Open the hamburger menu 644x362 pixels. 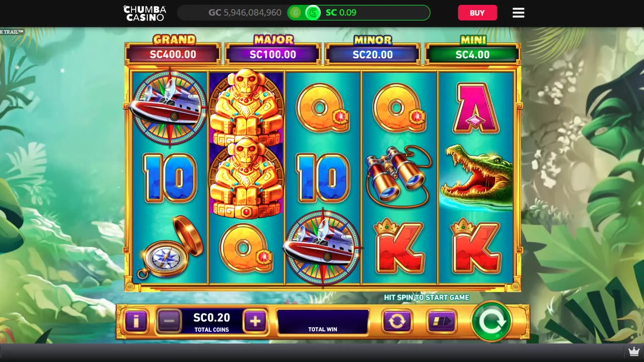(x=518, y=13)
